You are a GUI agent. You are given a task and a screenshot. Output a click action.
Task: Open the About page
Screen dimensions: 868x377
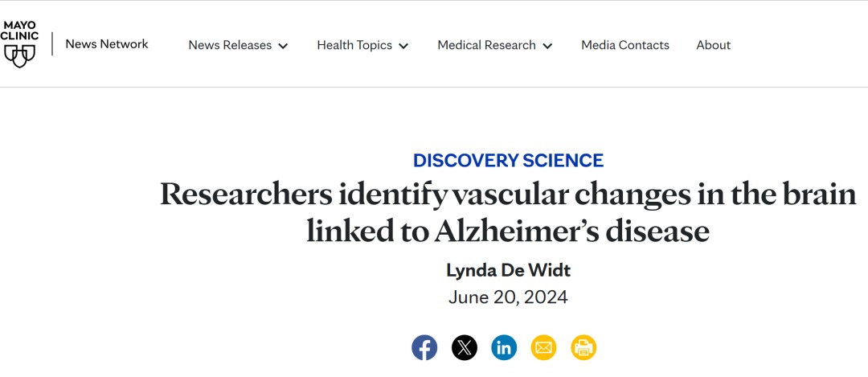coord(713,45)
